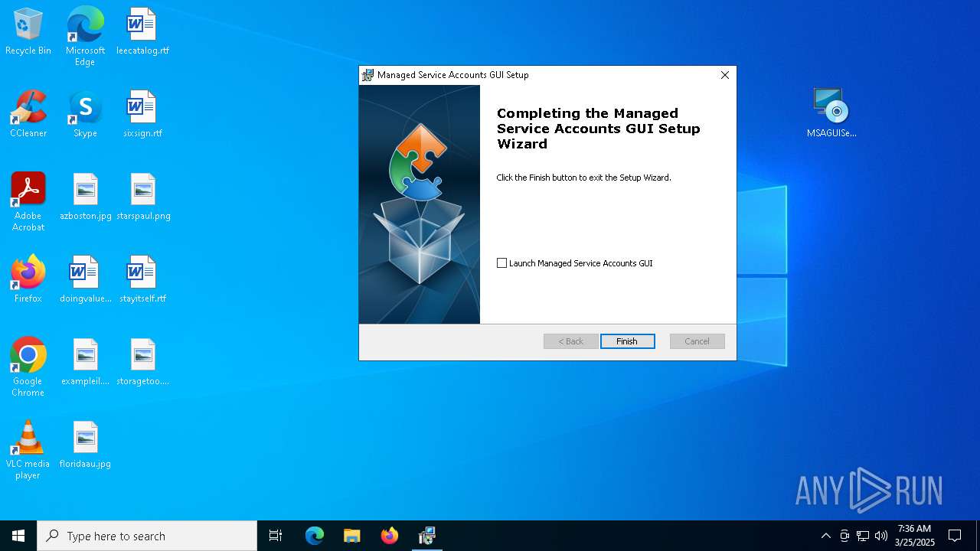
Task: Select MSAGUISe installer file on desktop
Action: [x=831, y=113]
